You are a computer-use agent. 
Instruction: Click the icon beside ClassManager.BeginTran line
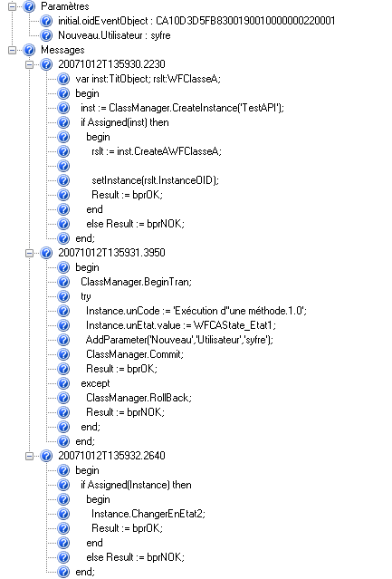(x=63, y=282)
